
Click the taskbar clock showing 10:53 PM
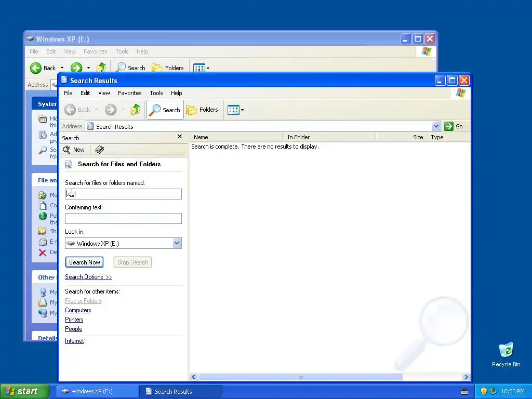(x=513, y=391)
